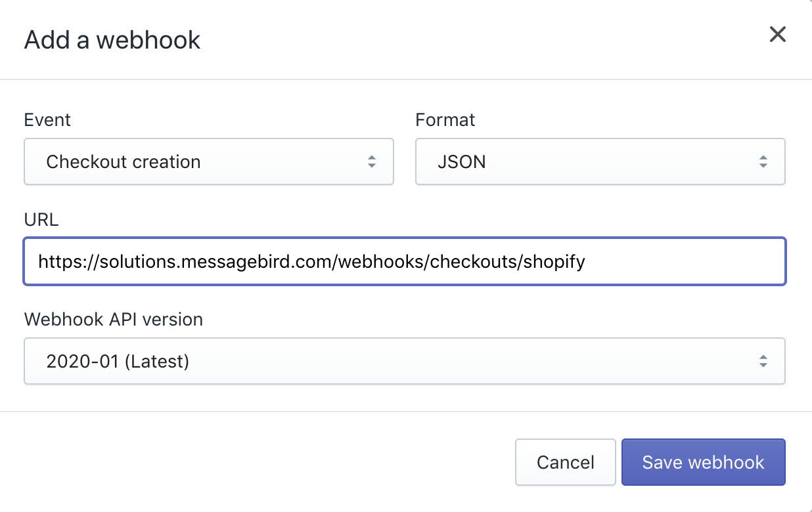
Task: Click the messagebird webhook URL text
Action: tap(311, 262)
